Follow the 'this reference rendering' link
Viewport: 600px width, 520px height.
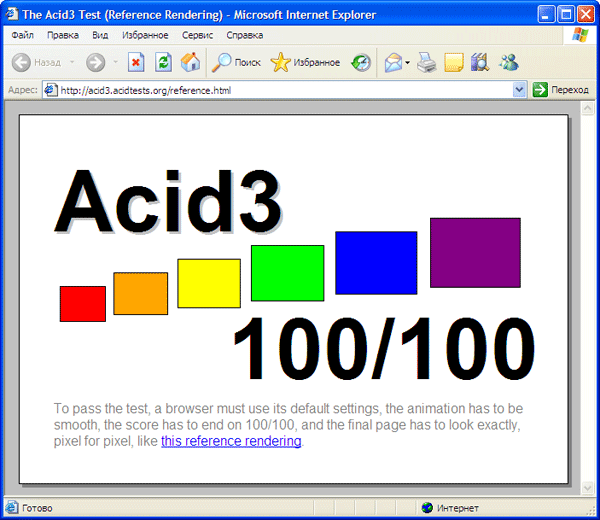[231, 441]
